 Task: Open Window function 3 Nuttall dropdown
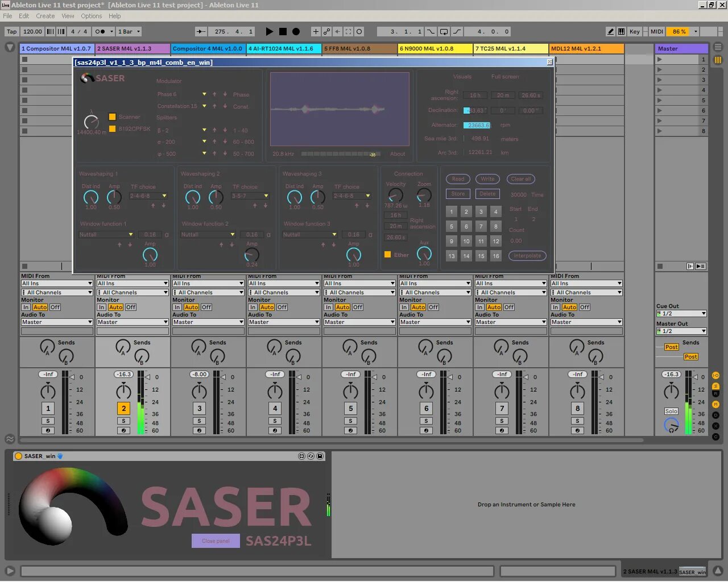[309, 234]
